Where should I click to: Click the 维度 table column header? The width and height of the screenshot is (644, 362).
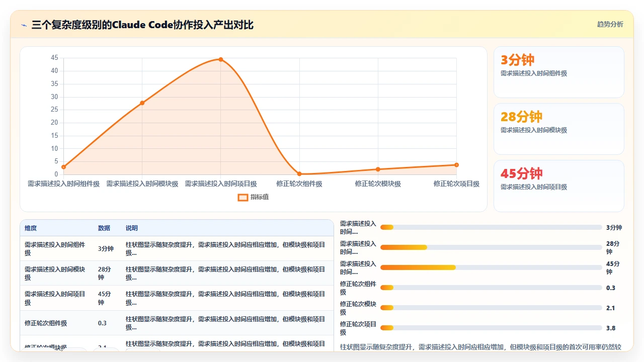(31, 228)
